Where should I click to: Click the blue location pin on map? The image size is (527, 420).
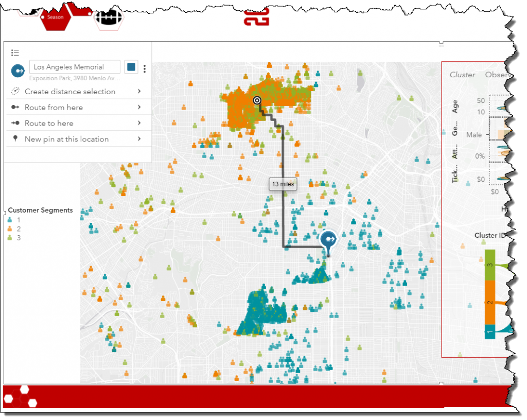[328, 240]
